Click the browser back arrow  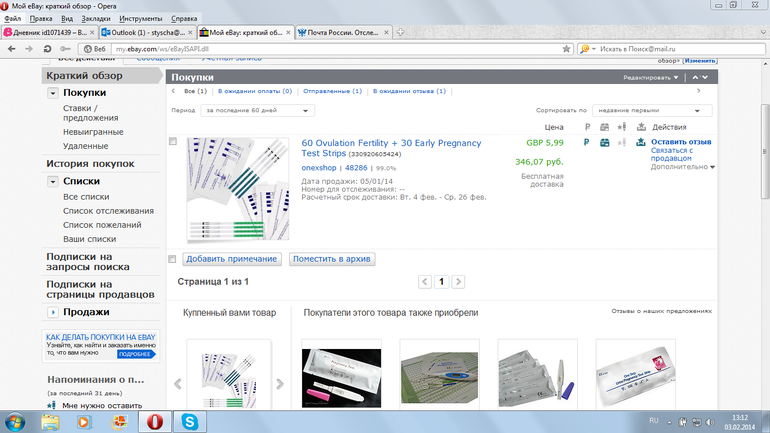click(12, 48)
